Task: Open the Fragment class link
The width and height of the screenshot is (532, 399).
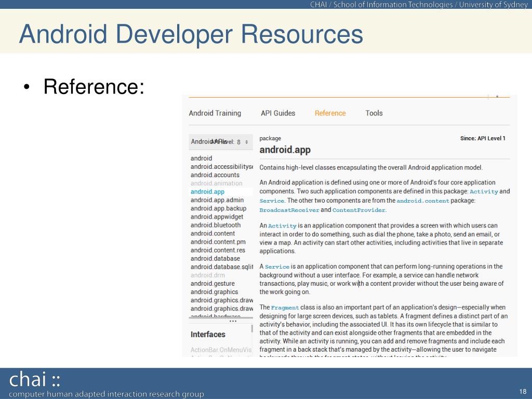Action: click(x=285, y=308)
